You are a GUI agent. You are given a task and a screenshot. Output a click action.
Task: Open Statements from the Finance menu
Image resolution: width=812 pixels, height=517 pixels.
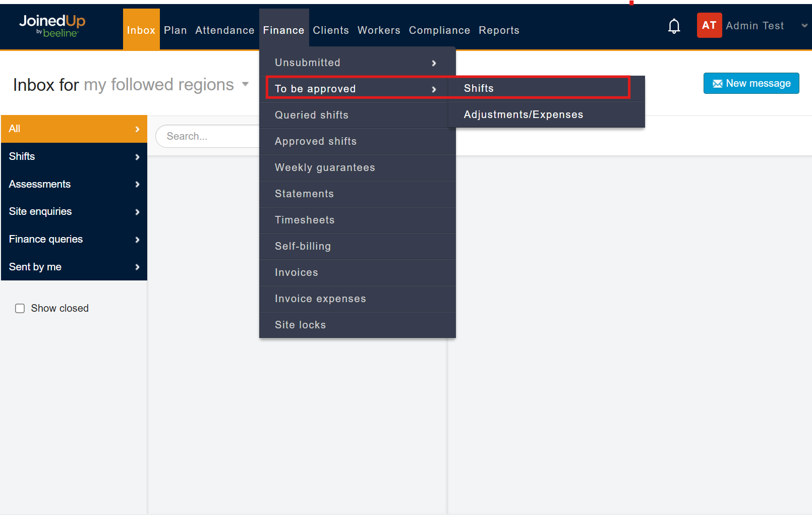pyautogui.click(x=358, y=194)
